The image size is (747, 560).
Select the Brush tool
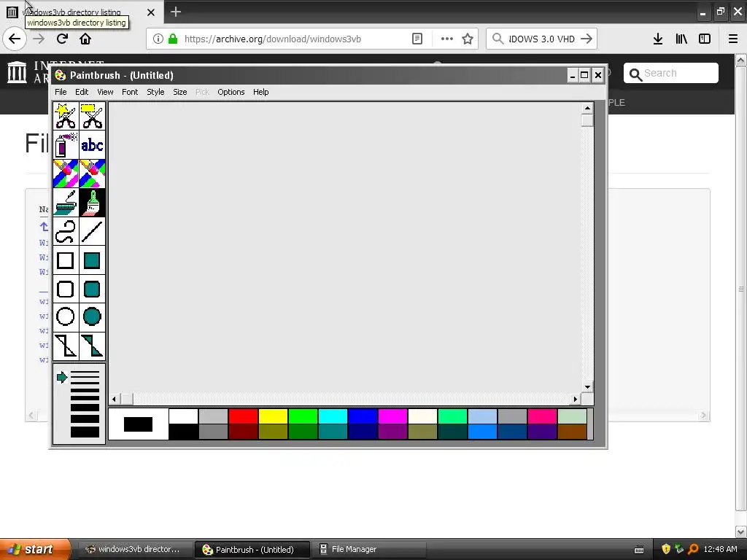(x=92, y=203)
